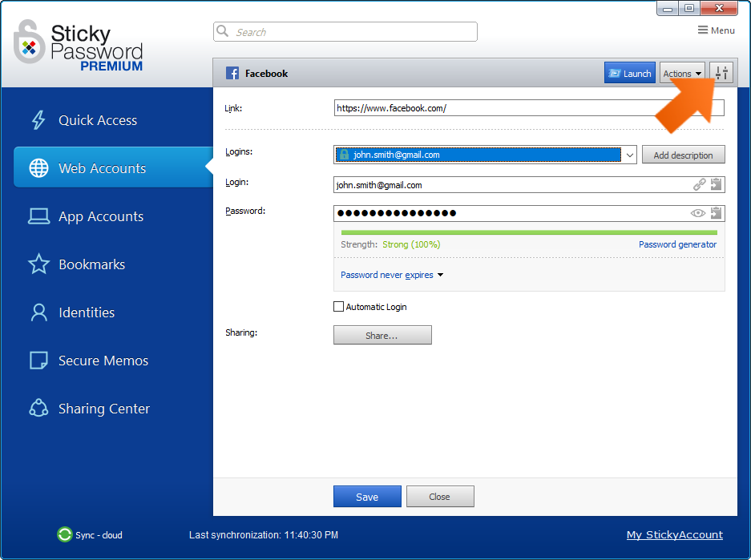Click the Web Accounts globe icon
Screen dimensions: 751x560
point(38,168)
